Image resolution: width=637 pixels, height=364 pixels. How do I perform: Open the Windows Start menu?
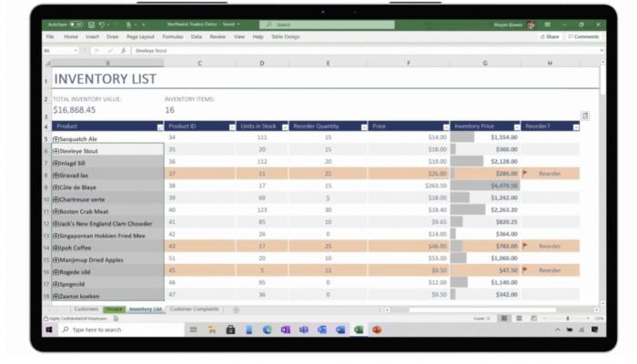pyautogui.click(x=49, y=329)
